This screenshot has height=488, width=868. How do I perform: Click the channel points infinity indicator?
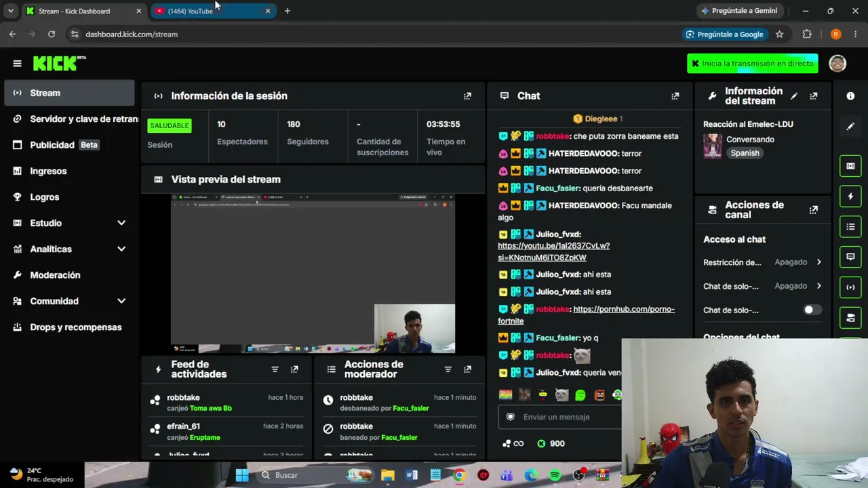pos(513,444)
